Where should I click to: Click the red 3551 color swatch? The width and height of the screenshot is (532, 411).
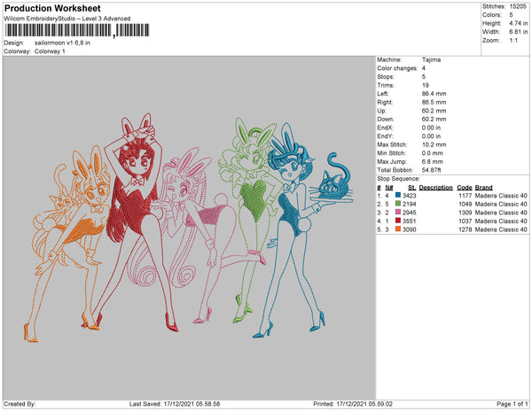tap(398, 221)
